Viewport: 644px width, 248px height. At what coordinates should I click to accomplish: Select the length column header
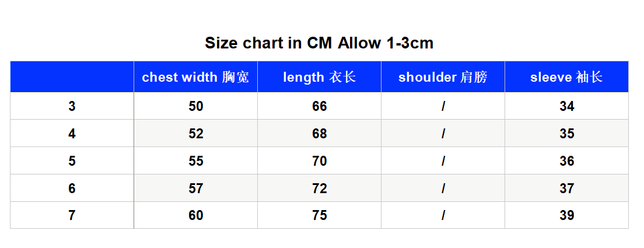[x=319, y=77]
